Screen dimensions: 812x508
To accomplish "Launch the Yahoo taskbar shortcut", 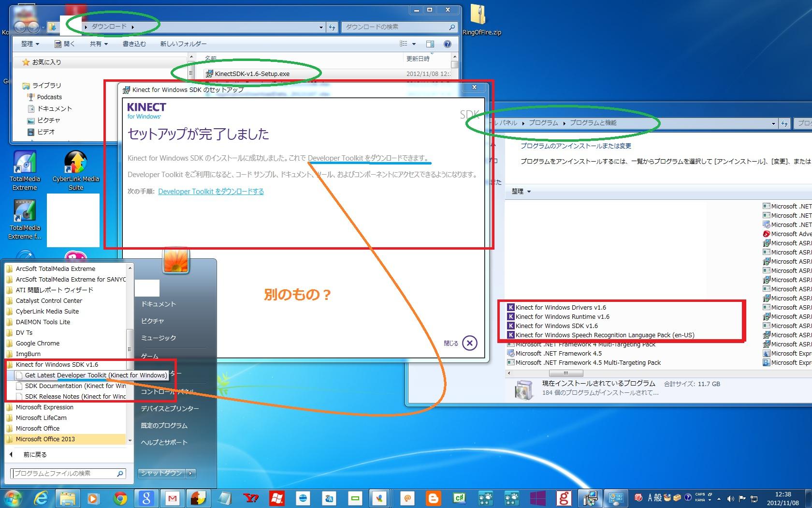I will [251, 498].
